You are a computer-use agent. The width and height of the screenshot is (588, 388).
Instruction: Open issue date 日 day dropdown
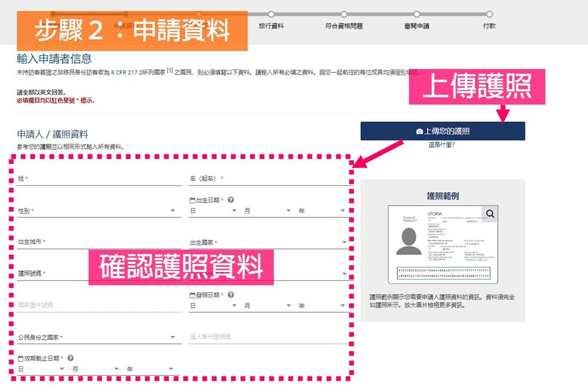(213, 306)
